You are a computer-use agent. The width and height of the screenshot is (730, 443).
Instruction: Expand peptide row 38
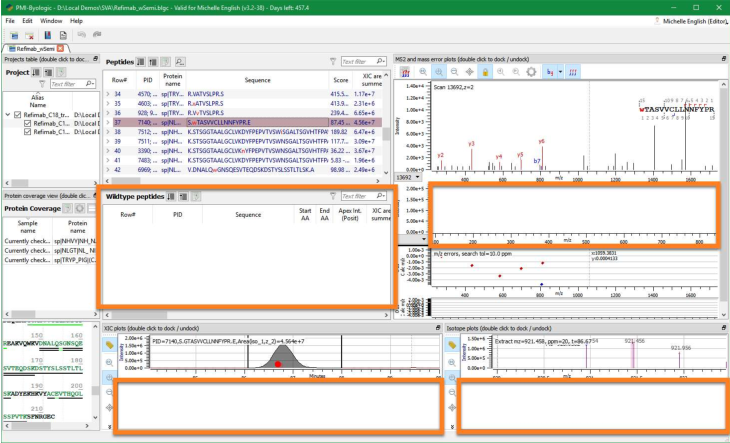108,132
